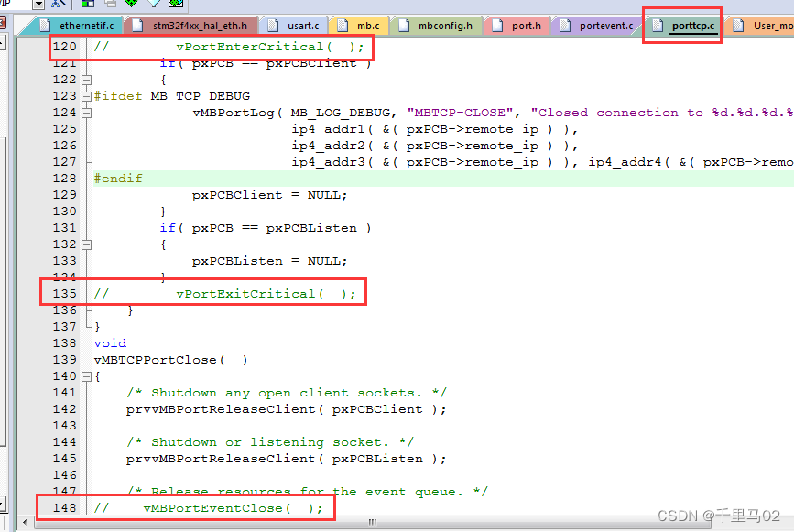Screen dimensions: 794x532
Task: Click the horizontal scrollbar left arrow
Action: pyautogui.click(x=25, y=522)
